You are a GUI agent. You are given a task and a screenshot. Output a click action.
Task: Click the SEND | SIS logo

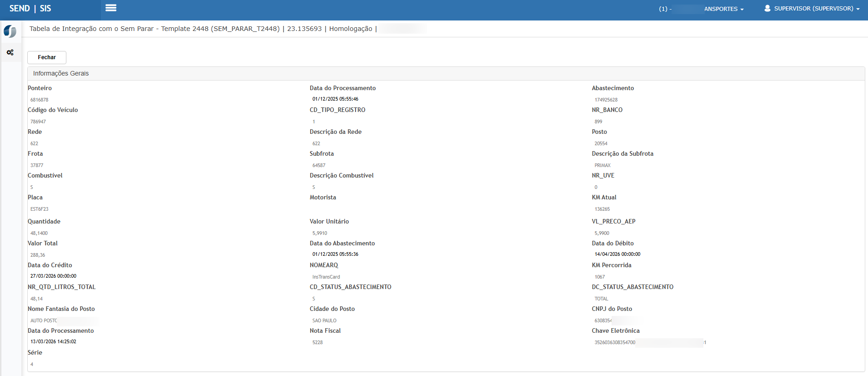tap(30, 9)
